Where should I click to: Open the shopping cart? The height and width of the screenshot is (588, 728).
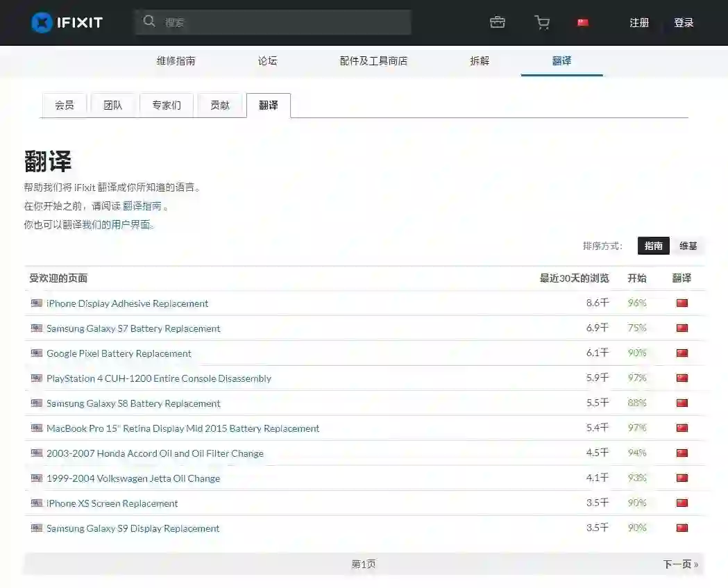(x=542, y=22)
